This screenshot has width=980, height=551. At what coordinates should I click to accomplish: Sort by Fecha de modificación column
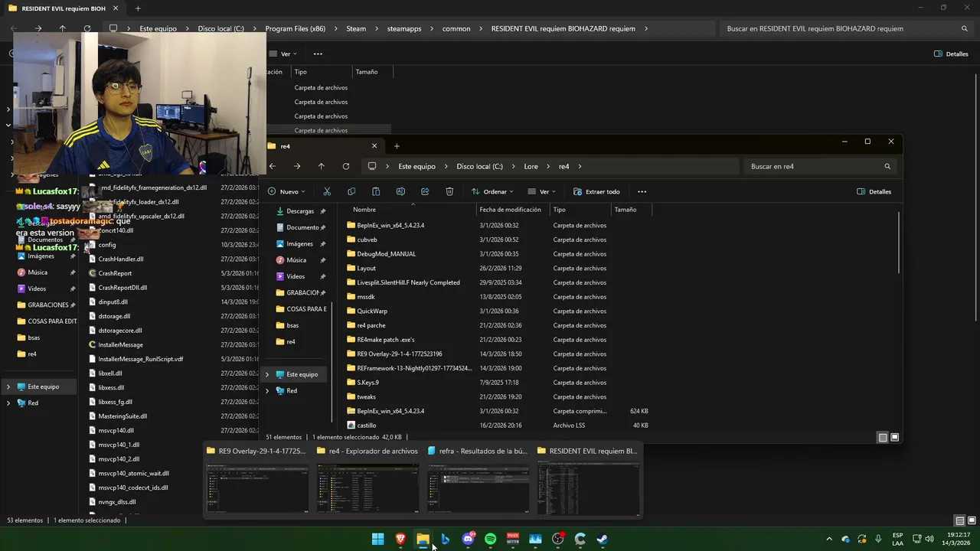[x=510, y=210]
